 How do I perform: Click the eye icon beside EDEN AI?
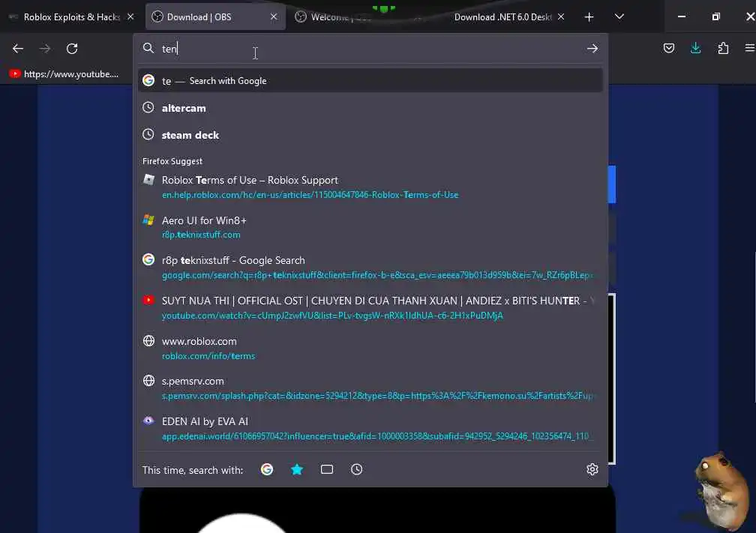pyautogui.click(x=148, y=421)
